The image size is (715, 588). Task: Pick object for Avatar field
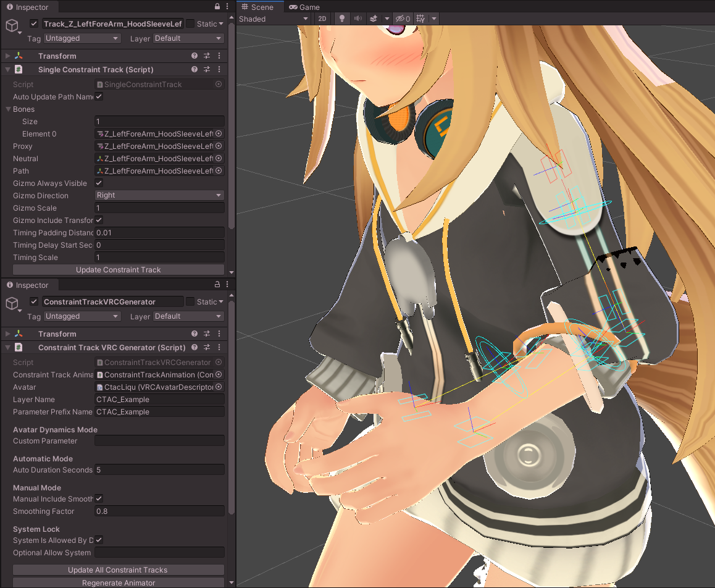pos(219,387)
